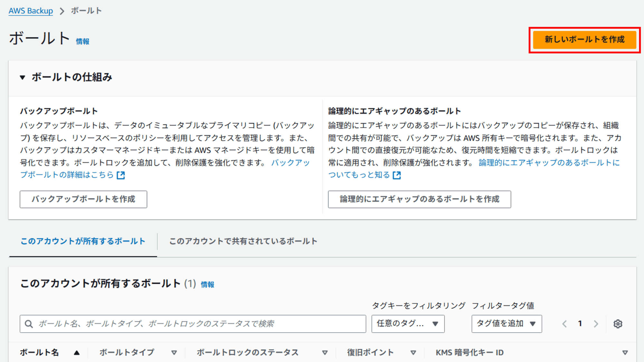The height and width of the screenshot is (362, 644).
Task: Sort by ボールト名 column ascending arrow
Action: tap(77, 353)
